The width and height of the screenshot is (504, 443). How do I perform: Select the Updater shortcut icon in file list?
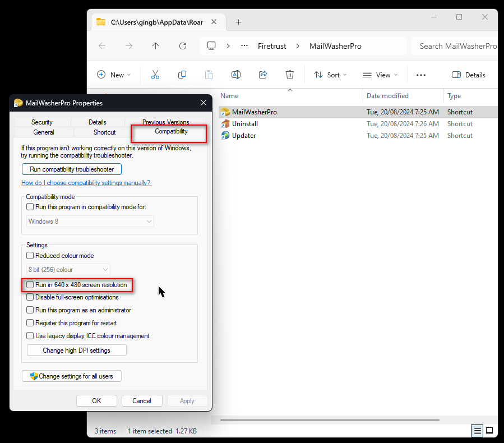(225, 136)
